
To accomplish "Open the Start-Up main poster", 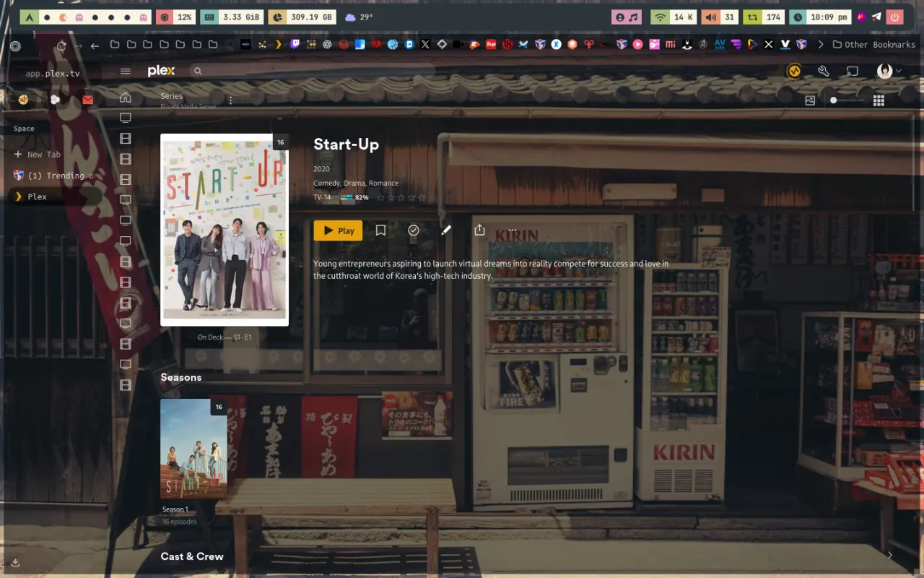I will pyautogui.click(x=225, y=230).
